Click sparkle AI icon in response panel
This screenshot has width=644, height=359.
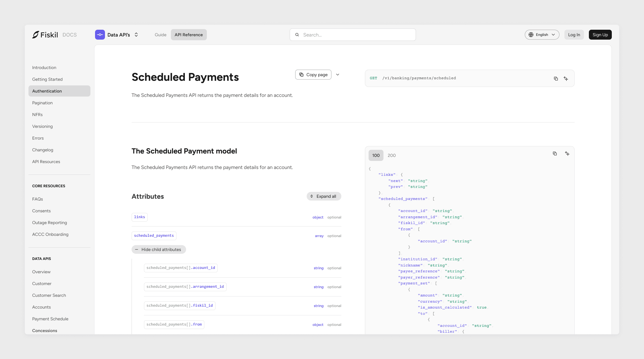pos(567,154)
